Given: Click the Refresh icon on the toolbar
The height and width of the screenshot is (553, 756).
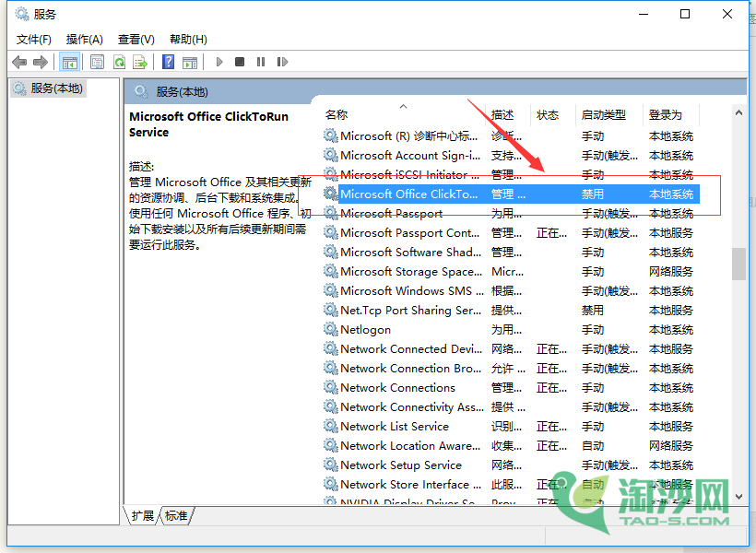Looking at the screenshot, I should tap(119, 62).
